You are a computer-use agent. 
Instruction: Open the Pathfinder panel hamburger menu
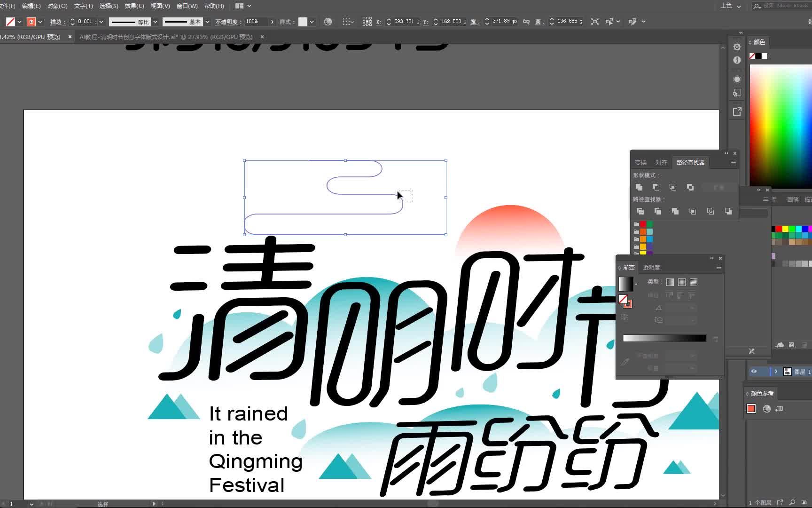(733, 162)
